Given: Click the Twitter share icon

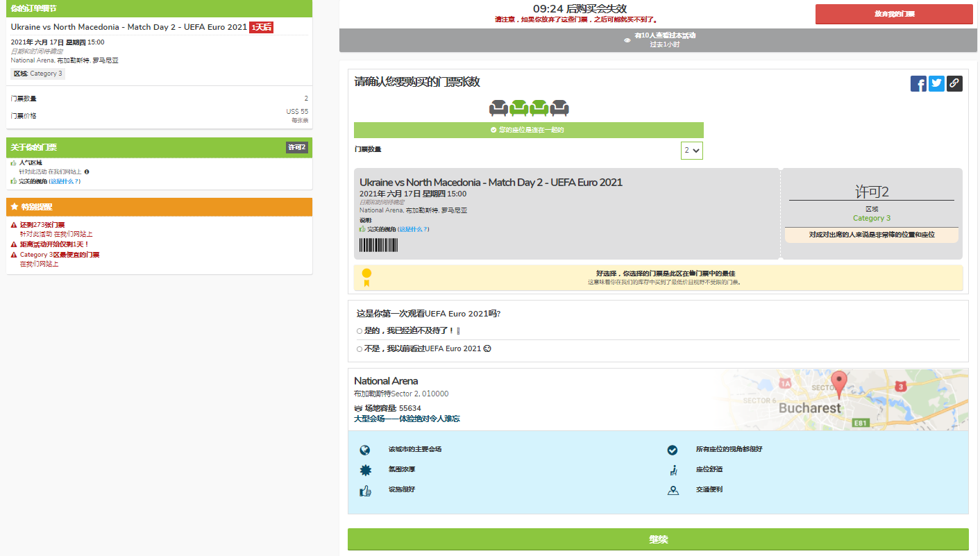Looking at the screenshot, I should 936,84.
